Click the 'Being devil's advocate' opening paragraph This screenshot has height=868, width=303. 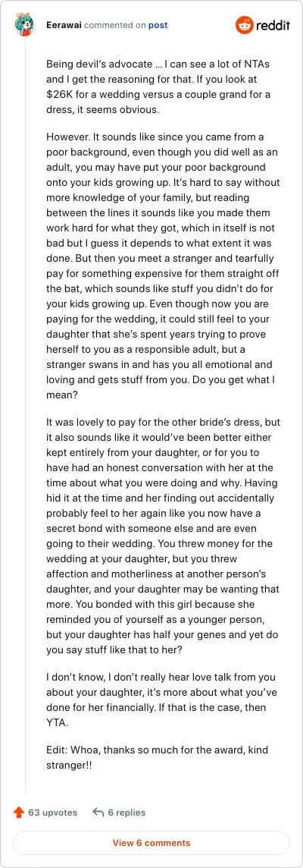click(x=161, y=86)
